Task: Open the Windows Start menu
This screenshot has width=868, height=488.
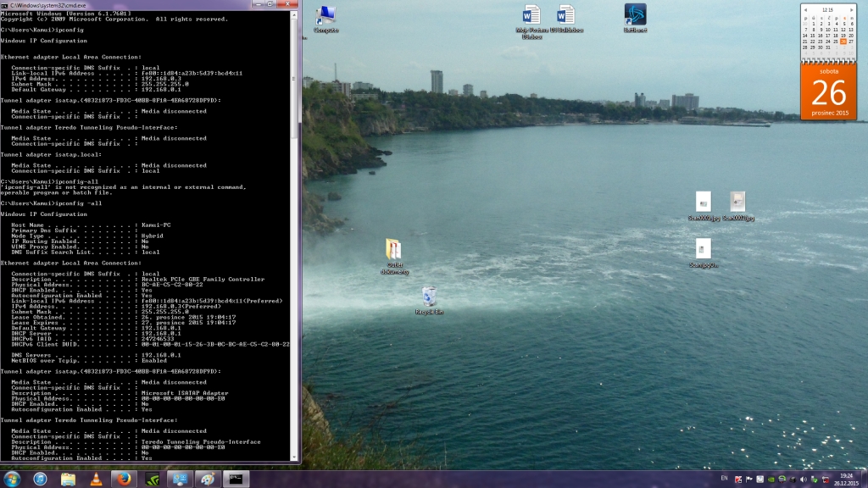Action: tap(12, 479)
